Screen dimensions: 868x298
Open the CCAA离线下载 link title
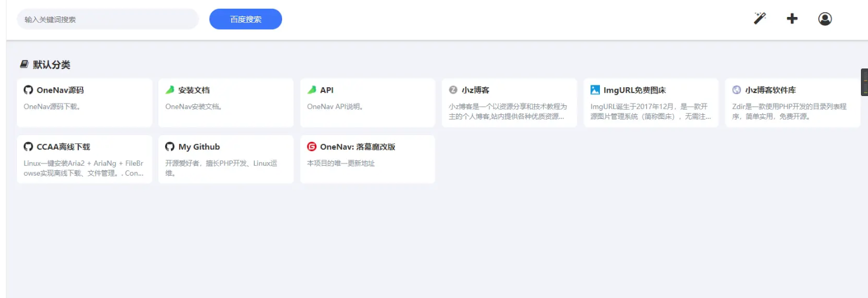(63, 147)
